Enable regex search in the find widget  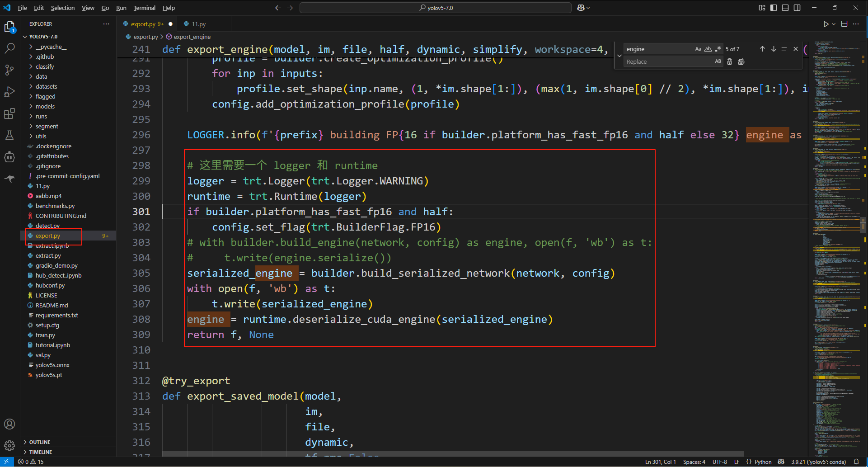click(x=718, y=49)
